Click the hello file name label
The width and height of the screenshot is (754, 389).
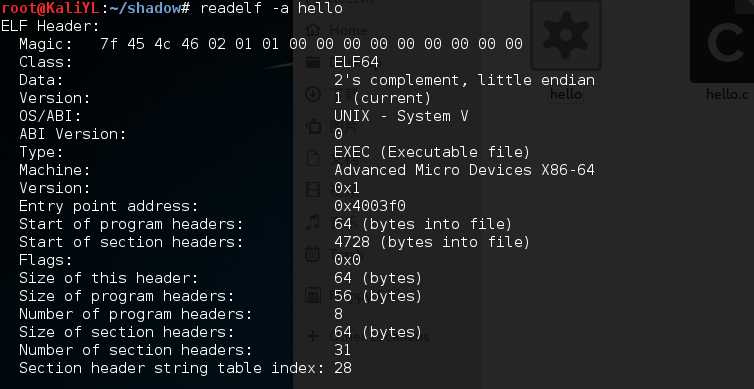pos(566,94)
